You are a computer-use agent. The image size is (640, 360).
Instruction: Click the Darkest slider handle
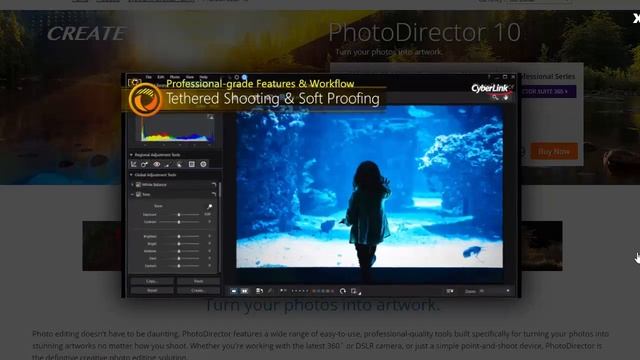click(179, 266)
